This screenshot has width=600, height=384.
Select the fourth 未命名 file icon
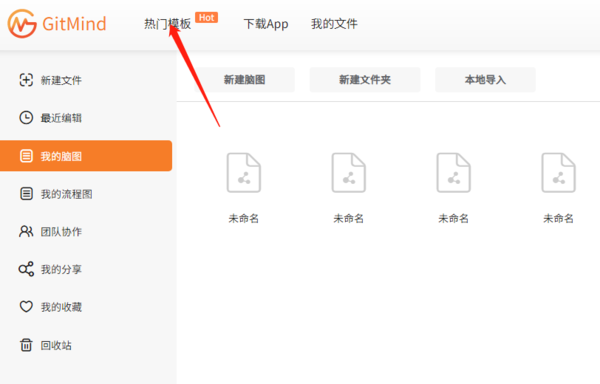coord(558,172)
